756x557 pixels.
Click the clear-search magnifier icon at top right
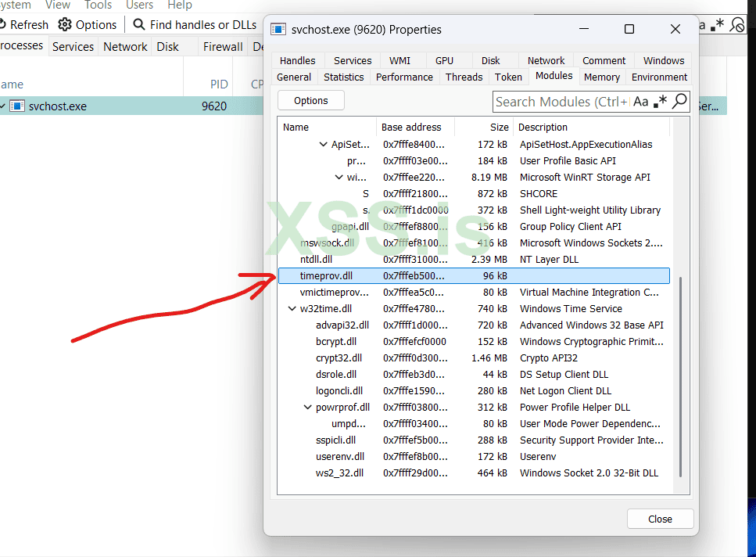coord(736,24)
